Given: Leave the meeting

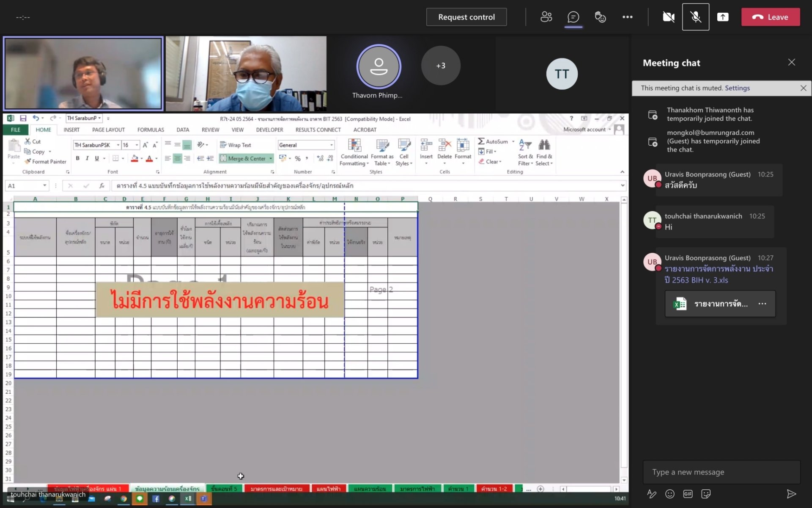Looking at the screenshot, I should click(x=770, y=17).
